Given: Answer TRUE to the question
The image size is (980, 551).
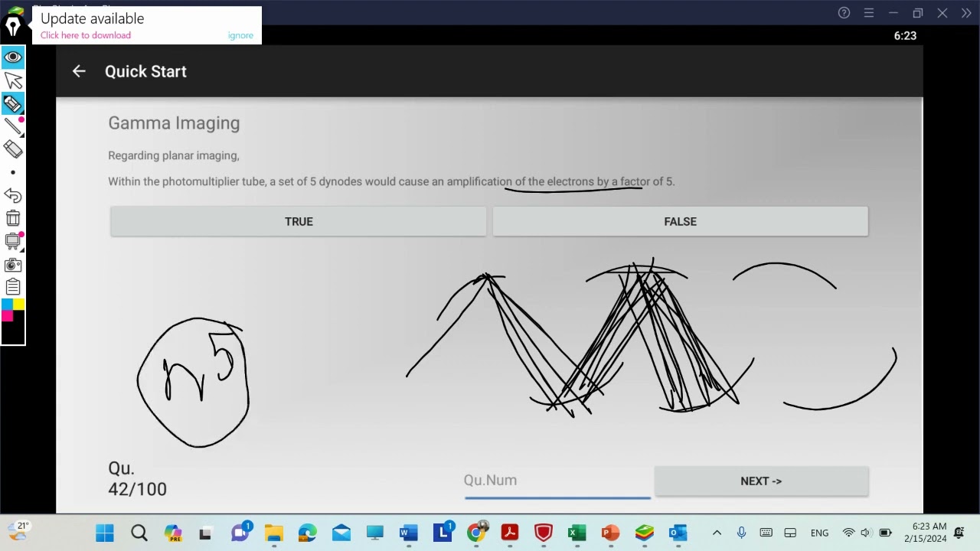Looking at the screenshot, I should [299, 221].
